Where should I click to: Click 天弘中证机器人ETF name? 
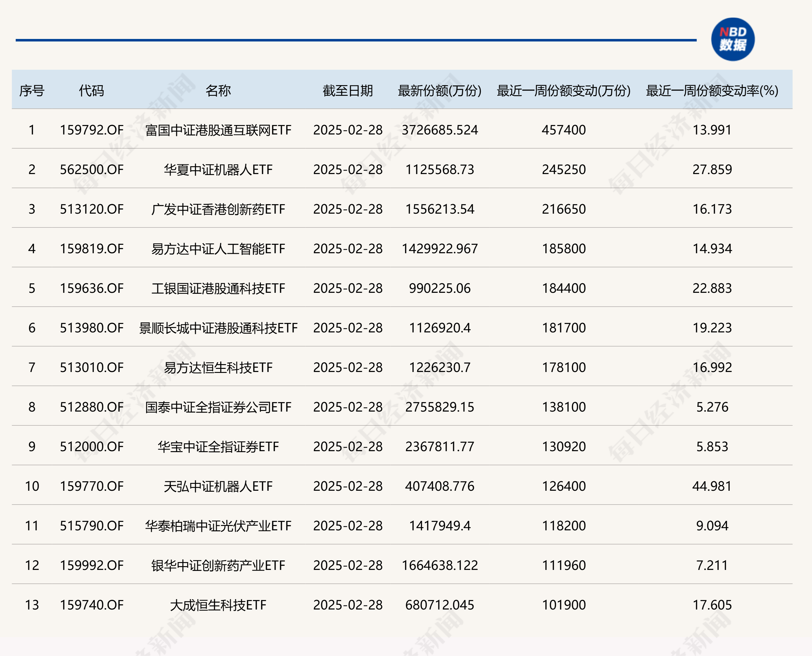pos(218,487)
